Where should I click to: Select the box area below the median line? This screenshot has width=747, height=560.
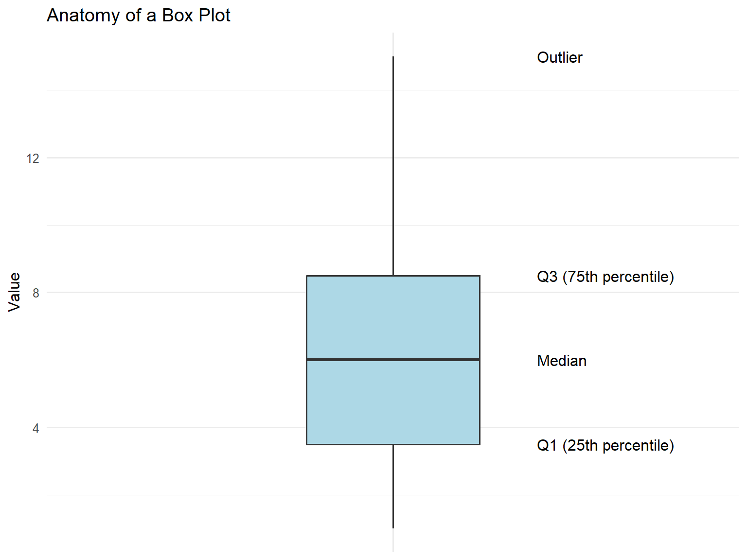[x=393, y=402]
